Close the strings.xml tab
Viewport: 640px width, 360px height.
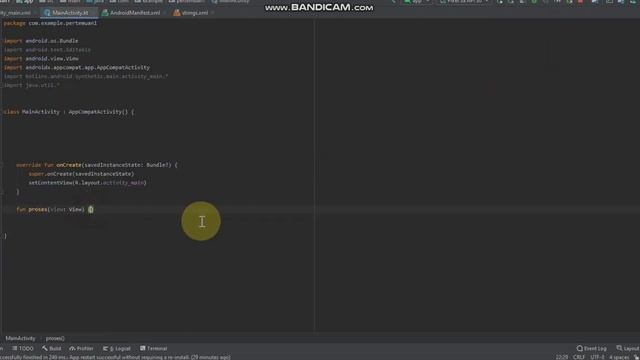click(213, 13)
